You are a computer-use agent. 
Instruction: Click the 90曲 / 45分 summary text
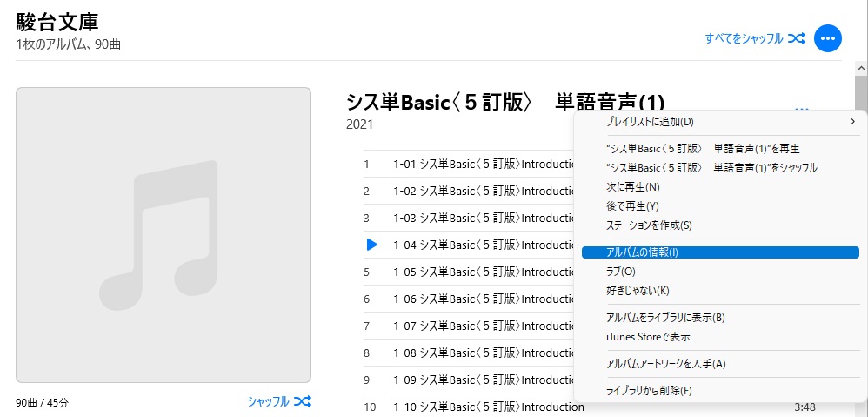(x=43, y=402)
